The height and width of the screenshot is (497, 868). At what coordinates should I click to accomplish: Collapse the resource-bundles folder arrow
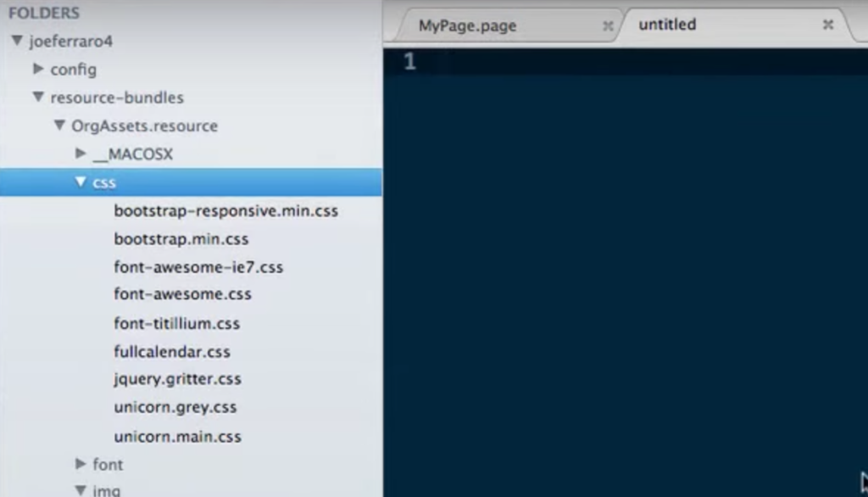[x=38, y=97]
